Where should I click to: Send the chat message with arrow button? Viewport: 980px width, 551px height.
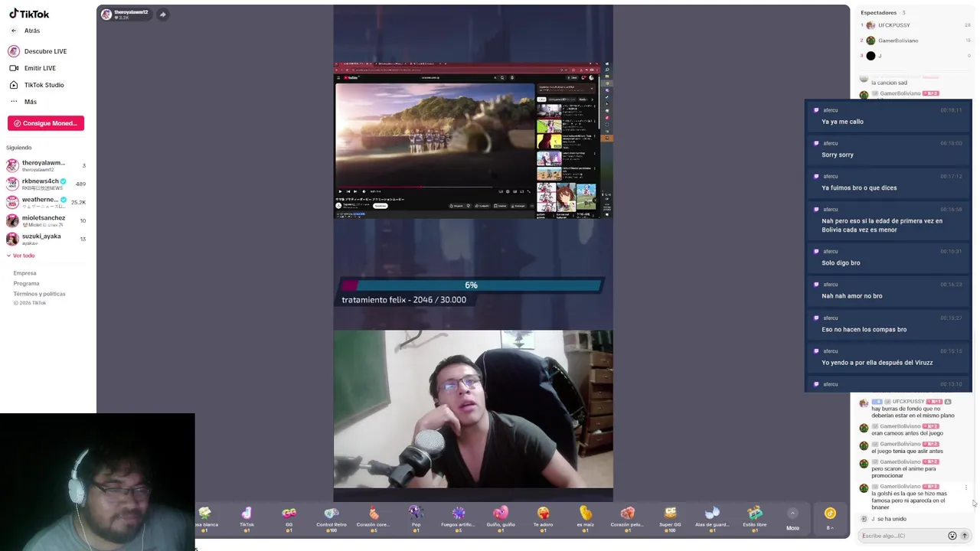pos(965,536)
